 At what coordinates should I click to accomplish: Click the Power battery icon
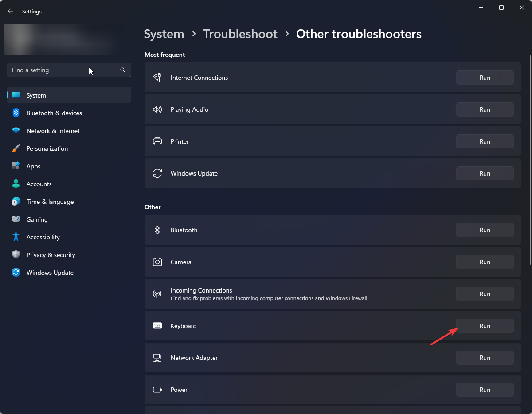[157, 390]
